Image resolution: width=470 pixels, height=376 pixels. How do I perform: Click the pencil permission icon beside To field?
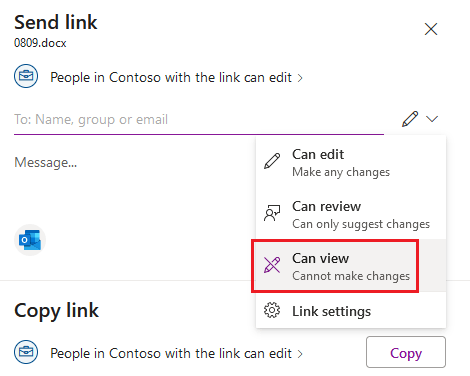(x=410, y=119)
